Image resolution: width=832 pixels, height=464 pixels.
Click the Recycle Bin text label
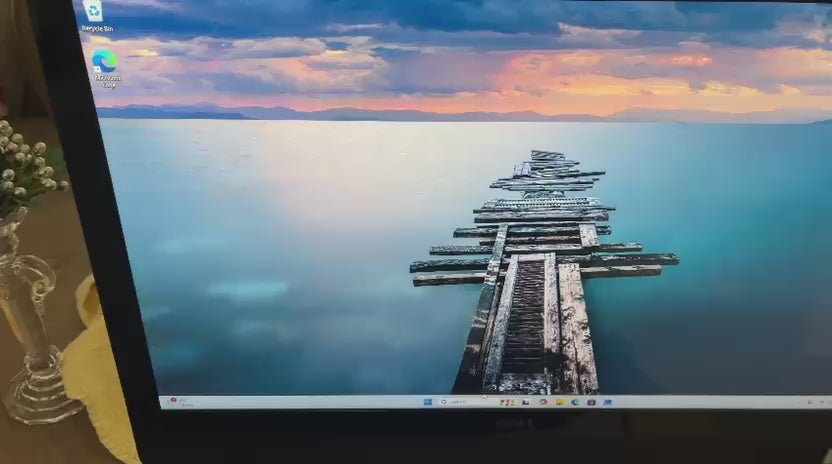(x=97, y=29)
